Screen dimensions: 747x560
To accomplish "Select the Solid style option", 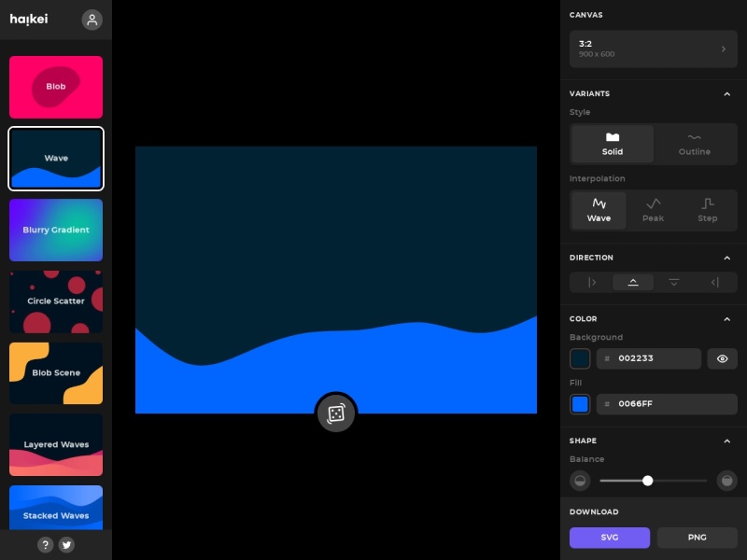I will pyautogui.click(x=613, y=144).
